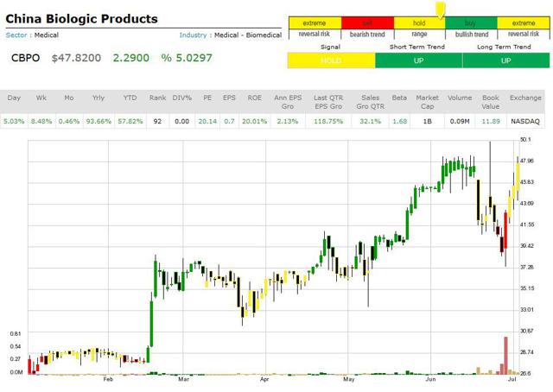Open the Industry link
The image size is (553, 392).
(193, 35)
